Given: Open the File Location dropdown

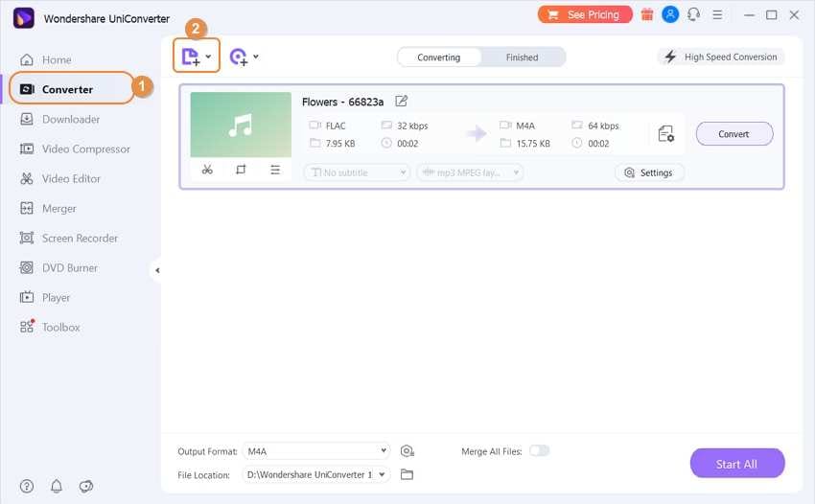Looking at the screenshot, I should click(316, 474).
